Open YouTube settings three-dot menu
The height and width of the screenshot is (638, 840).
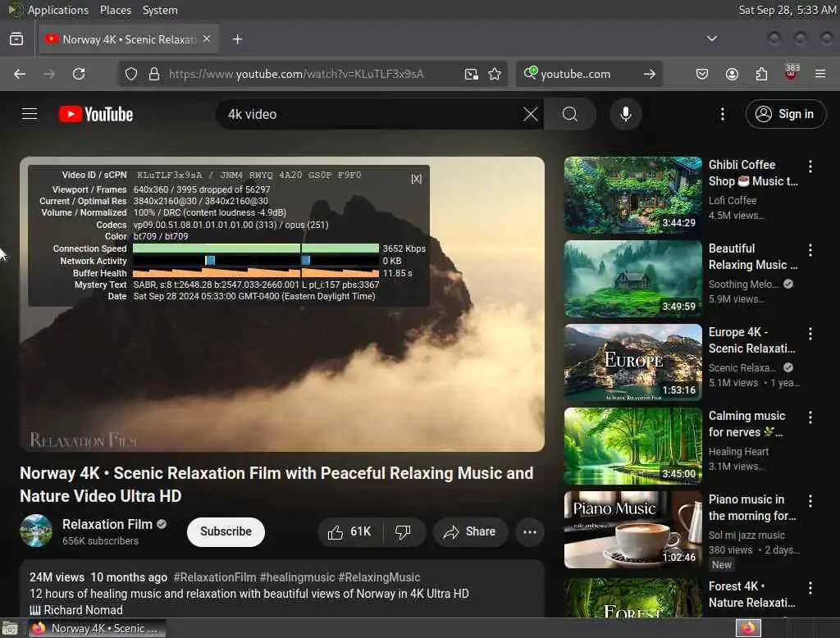722,114
